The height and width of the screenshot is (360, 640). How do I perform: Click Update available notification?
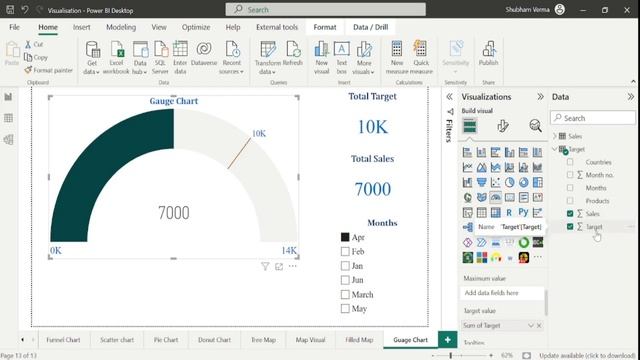coord(587,356)
